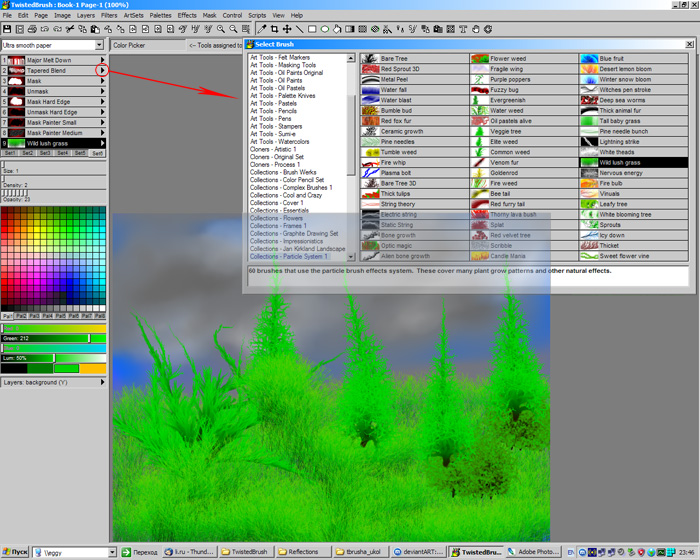
Task: Select the Move four-arrow tool
Action: point(287,29)
